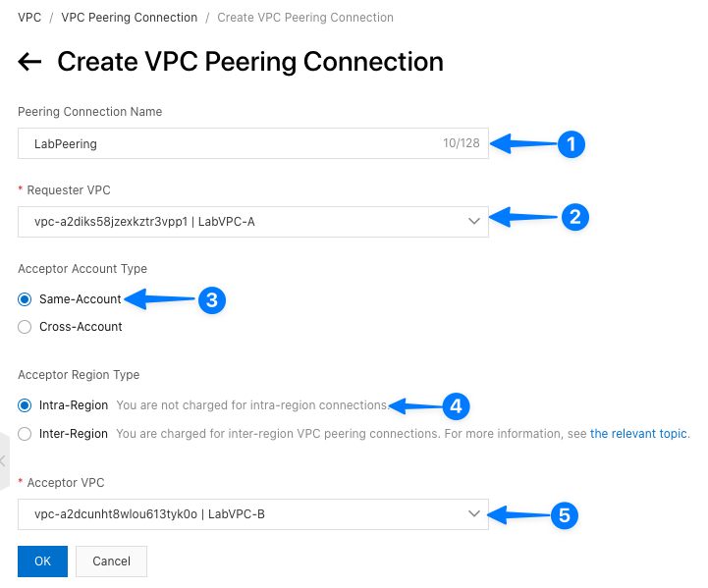708x588 pixels.
Task: Select the Cross-Account radio option
Action: (x=25, y=327)
